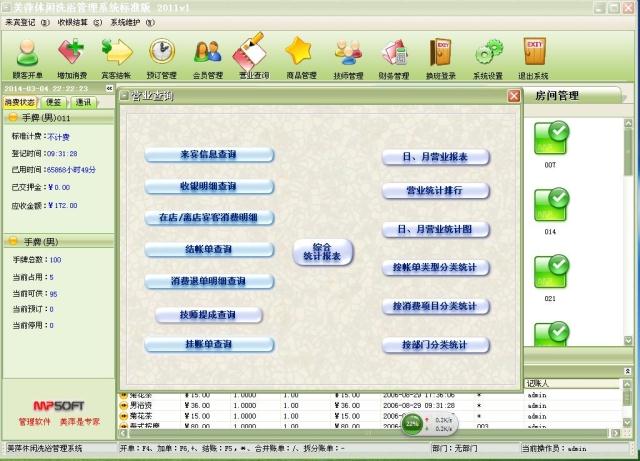Screen dimensions: 640x461
Task: Click the room list scroll-down arrow
Action: pyautogui.click(x=628, y=340)
